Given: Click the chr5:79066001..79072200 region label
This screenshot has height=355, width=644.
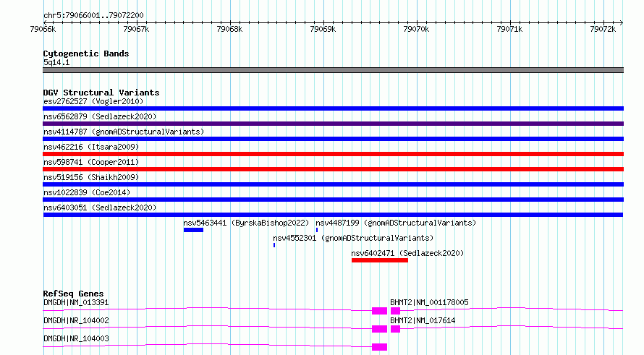Looking at the screenshot, I should (x=93, y=15).
